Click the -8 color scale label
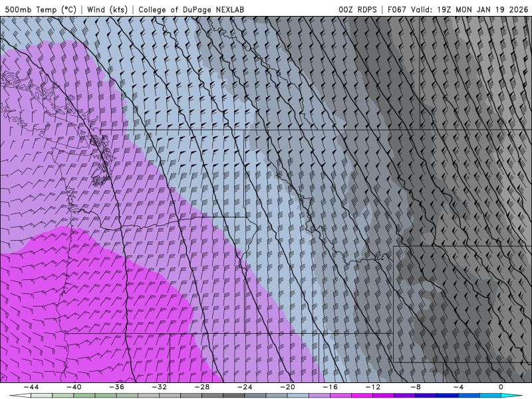This screenshot has height=399, width=532. pos(416,387)
